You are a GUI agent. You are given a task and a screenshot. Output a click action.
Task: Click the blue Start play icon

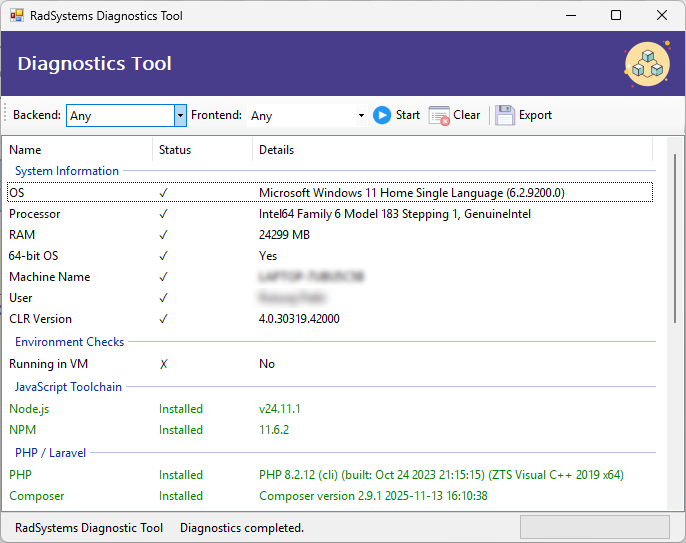382,116
